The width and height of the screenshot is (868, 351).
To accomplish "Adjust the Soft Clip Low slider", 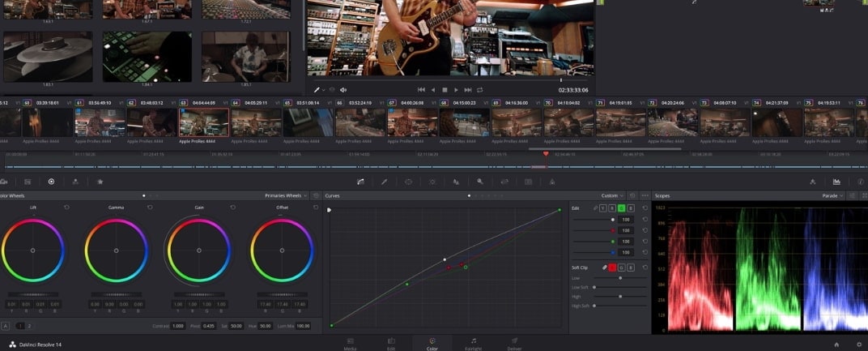I will click(619, 278).
